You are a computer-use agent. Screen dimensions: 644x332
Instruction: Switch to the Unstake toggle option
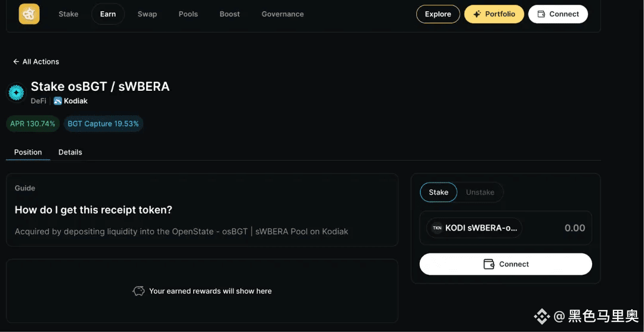pos(480,192)
